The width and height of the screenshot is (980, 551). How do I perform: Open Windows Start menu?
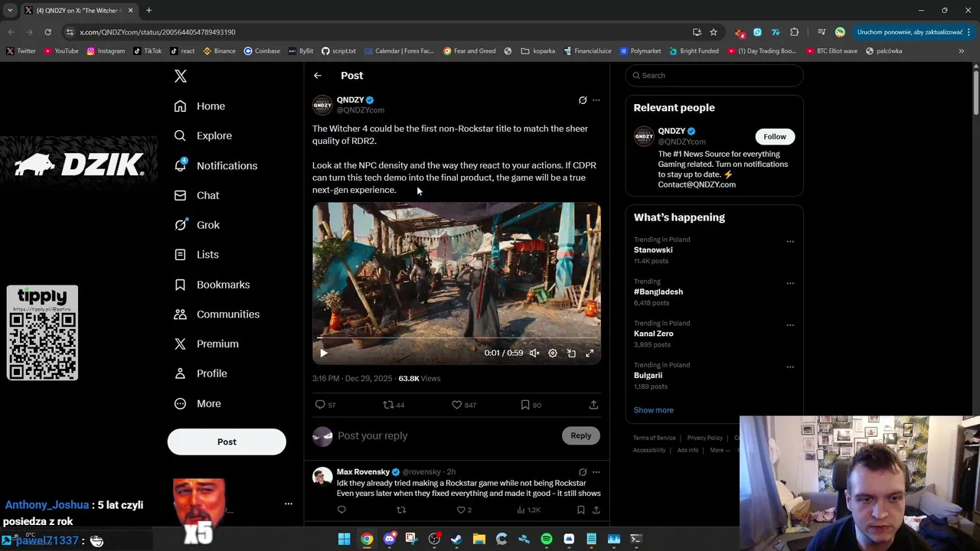[x=345, y=539]
